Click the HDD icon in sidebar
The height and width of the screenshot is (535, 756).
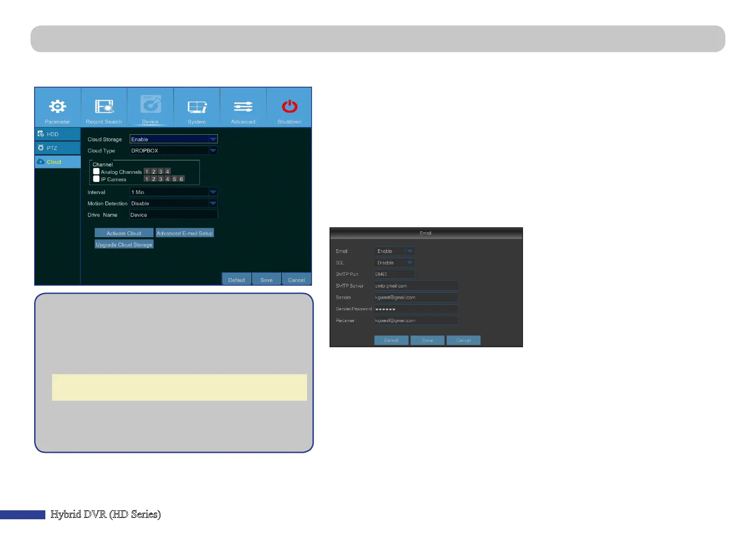[x=41, y=134]
